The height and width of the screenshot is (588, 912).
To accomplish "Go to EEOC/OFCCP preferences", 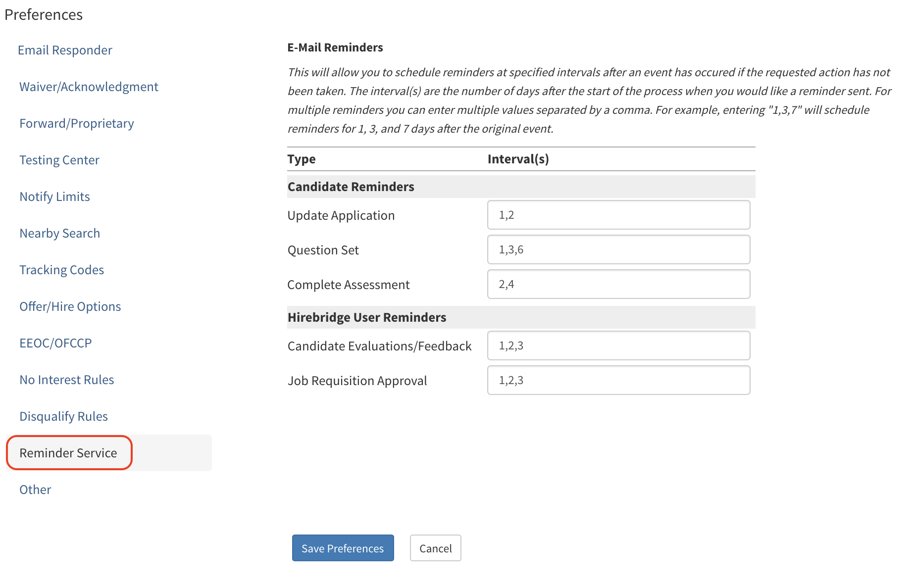I will (x=55, y=343).
